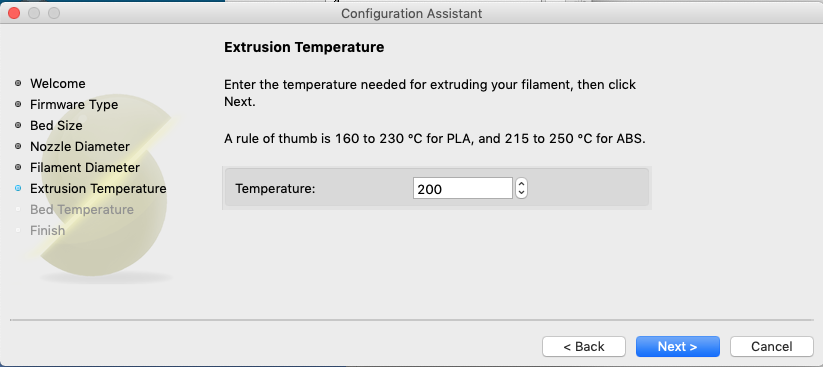Click the bullet icon beside Welcome

coord(18,83)
